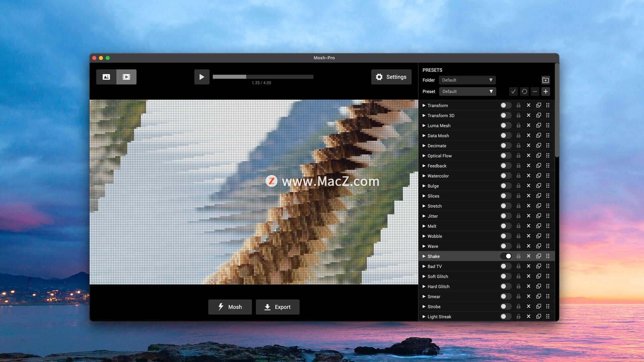Click the playback progress bar
Screen dimensions: 644x362
click(263, 77)
